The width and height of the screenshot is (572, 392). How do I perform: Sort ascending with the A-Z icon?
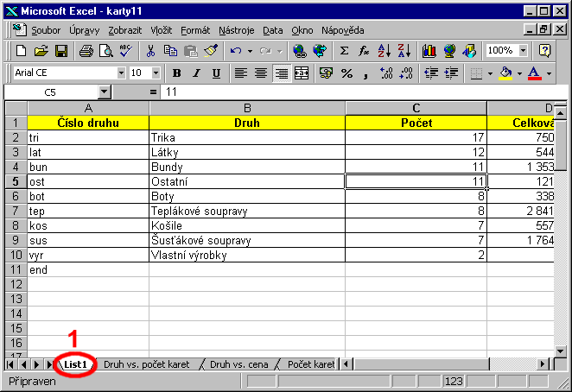(385, 51)
